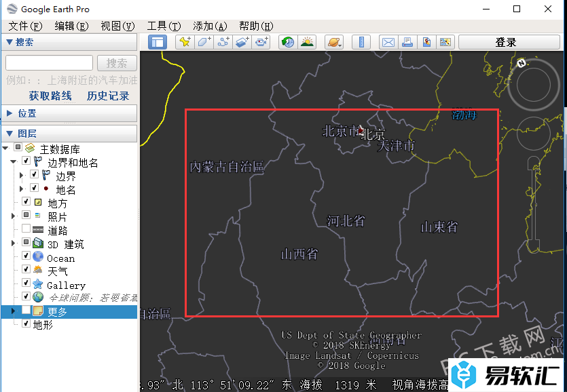Focus the search text input box
This screenshot has width=567, height=392.
point(49,63)
